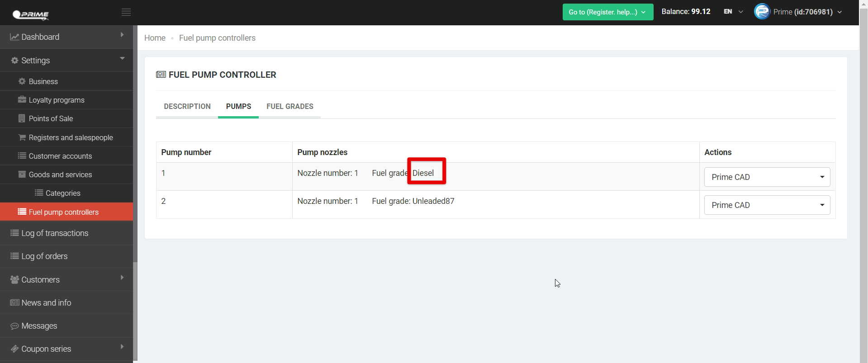Click the green Go to Register button

(x=607, y=12)
